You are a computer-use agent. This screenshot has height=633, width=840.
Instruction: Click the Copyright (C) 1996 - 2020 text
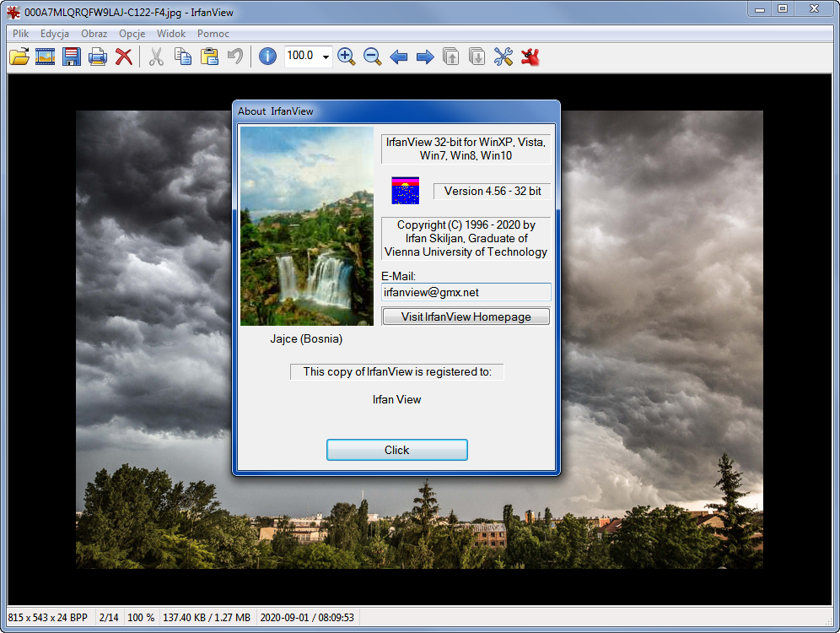click(x=466, y=239)
